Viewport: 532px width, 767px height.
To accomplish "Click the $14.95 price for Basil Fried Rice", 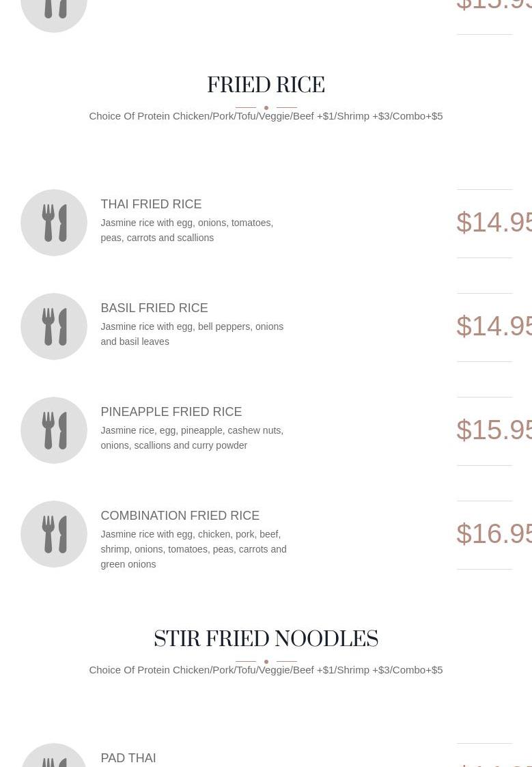I will tap(494, 326).
